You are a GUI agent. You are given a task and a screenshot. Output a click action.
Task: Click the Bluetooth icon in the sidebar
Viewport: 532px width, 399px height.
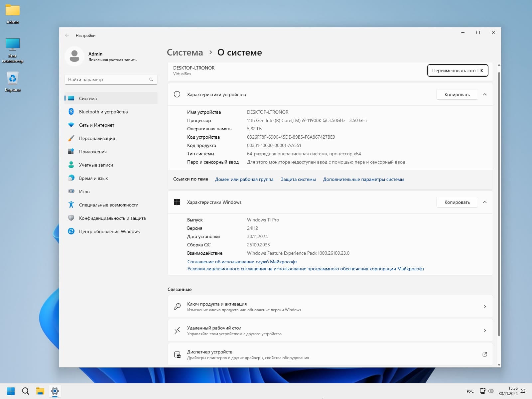71,112
